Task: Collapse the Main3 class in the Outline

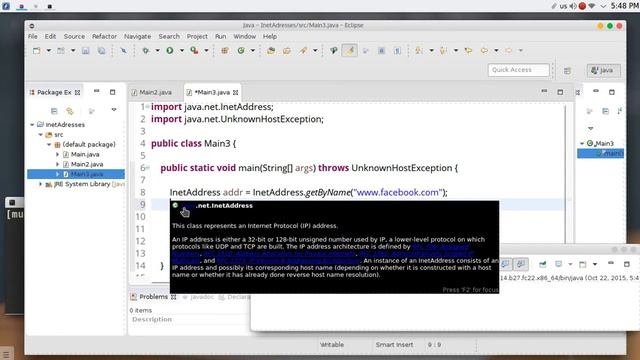Action: click(582, 143)
